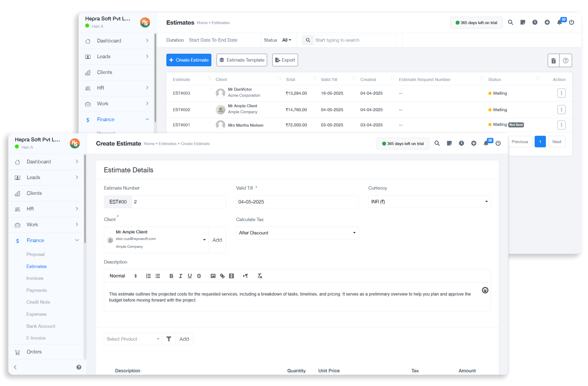Click the Export button
The image size is (588, 386).
coord(285,60)
